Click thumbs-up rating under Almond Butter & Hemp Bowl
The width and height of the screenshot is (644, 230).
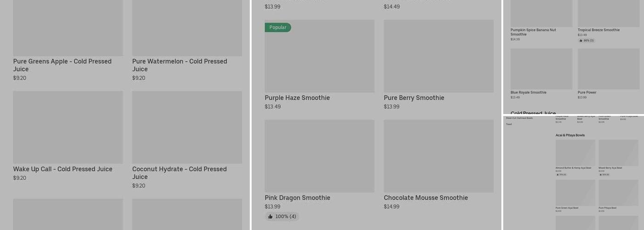point(561,175)
